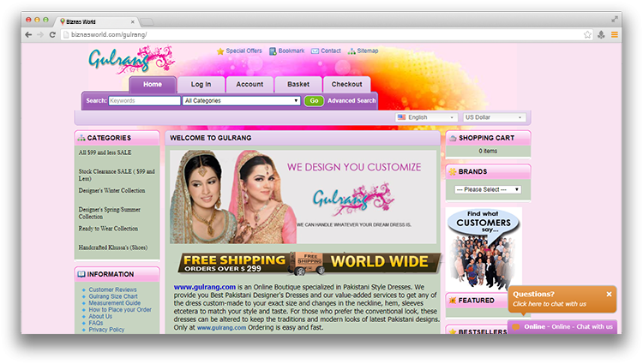The width and height of the screenshot is (643, 364).
Task: Open Designer's Winter Collection category
Action: 111,190
